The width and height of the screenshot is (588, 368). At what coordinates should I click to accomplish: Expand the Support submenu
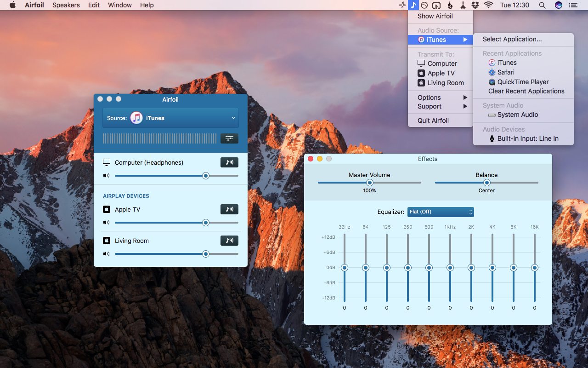click(x=441, y=106)
